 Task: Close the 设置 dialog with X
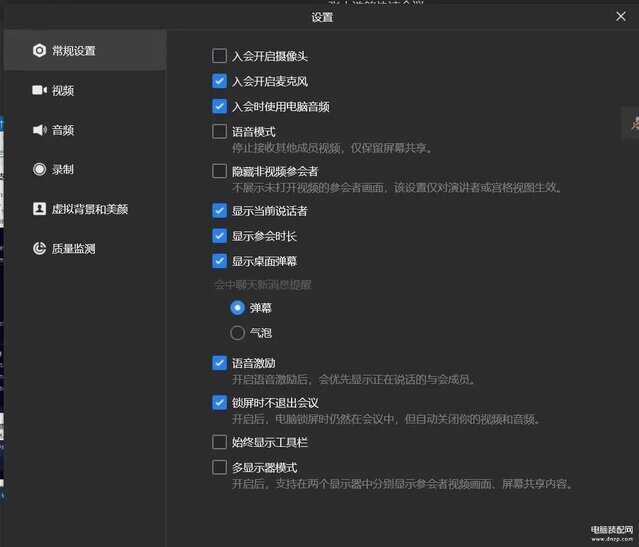pos(621,17)
